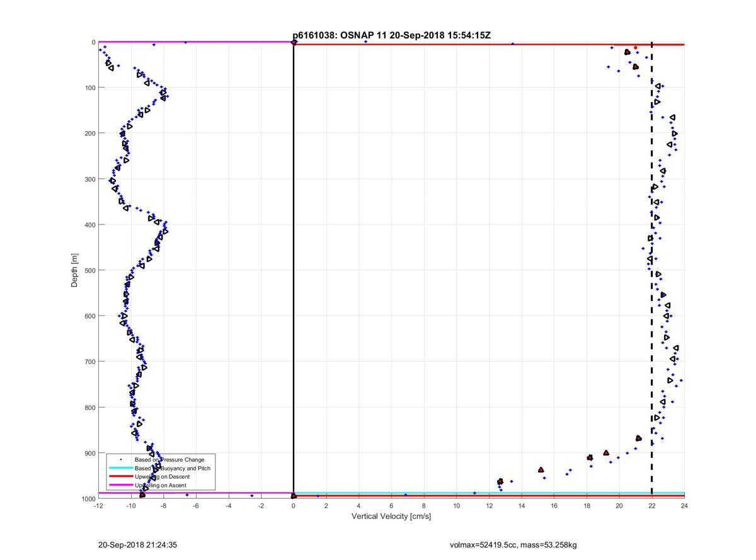The image size is (756, 560).
Task: Click the depth axis tick label '400'
Action: [x=91, y=225]
